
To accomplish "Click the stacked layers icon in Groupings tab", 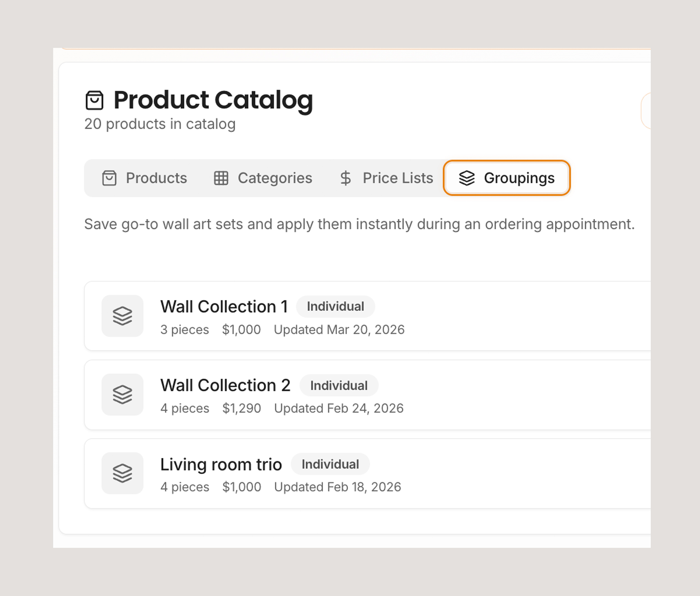I will click(467, 178).
